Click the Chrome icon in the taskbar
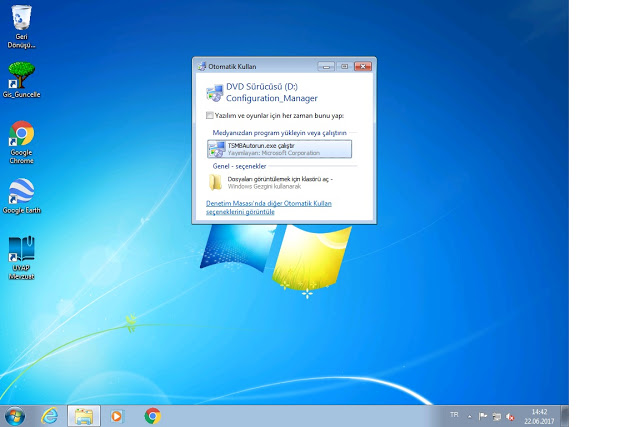The width and height of the screenshot is (640, 427). point(152,414)
